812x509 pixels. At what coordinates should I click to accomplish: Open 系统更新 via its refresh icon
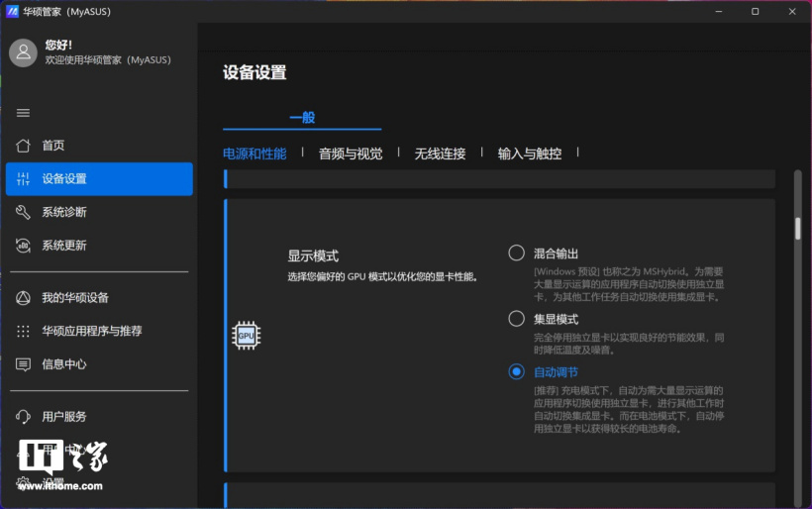pyautogui.click(x=23, y=246)
